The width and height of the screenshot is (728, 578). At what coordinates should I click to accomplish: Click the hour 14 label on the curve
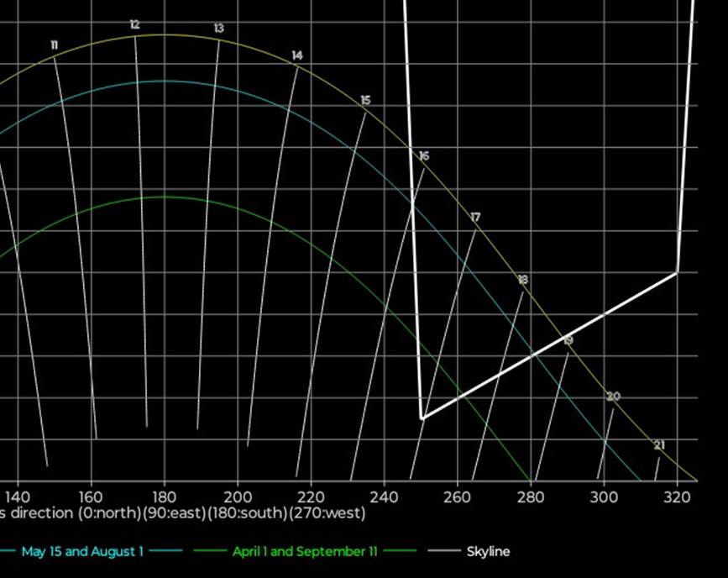pos(297,55)
